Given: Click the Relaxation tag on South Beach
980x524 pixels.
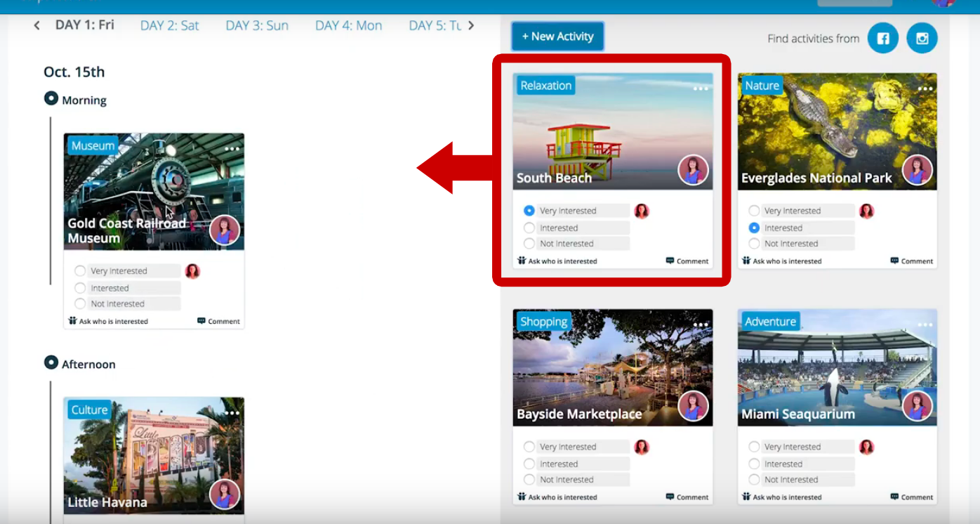Looking at the screenshot, I should click(546, 86).
